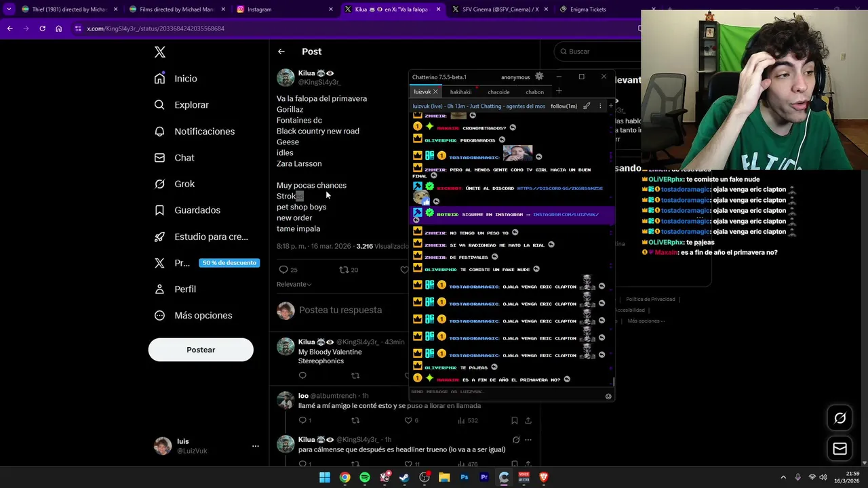Image resolution: width=868 pixels, height=488 pixels.
Task: Open Spotify from the taskbar
Action: click(365, 477)
